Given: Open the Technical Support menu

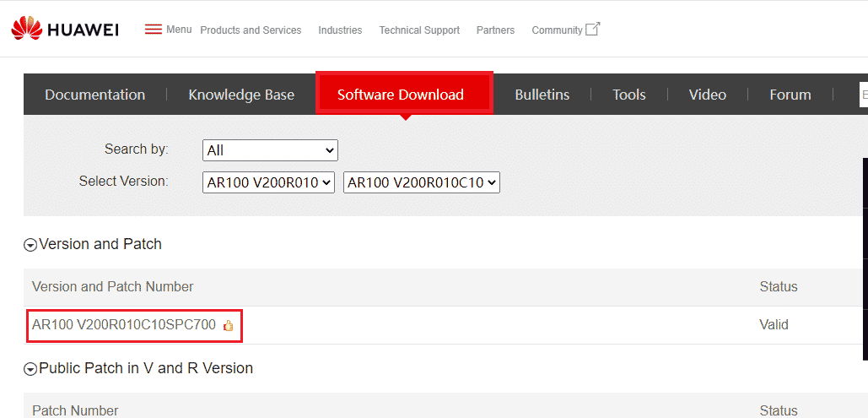Looking at the screenshot, I should [419, 30].
